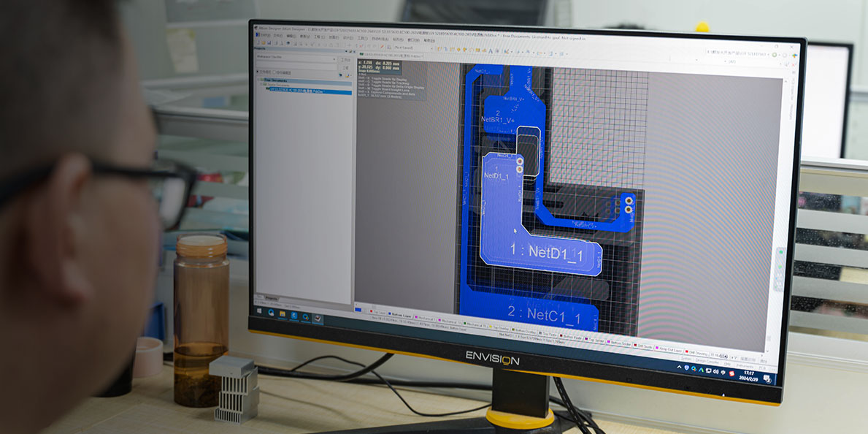Screen dimensions: 868x434
Task: Click the PcbDoc document tab above canvas
Action: pyautogui.click(x=392, y=56)
